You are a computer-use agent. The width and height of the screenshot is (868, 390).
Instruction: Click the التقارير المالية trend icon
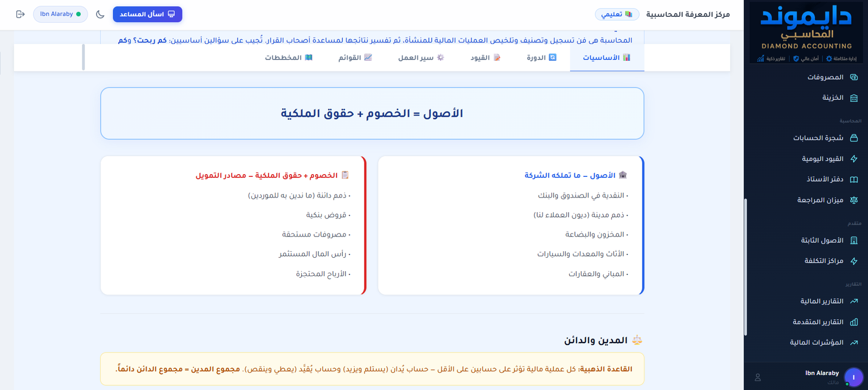click(x=854, y=301)
